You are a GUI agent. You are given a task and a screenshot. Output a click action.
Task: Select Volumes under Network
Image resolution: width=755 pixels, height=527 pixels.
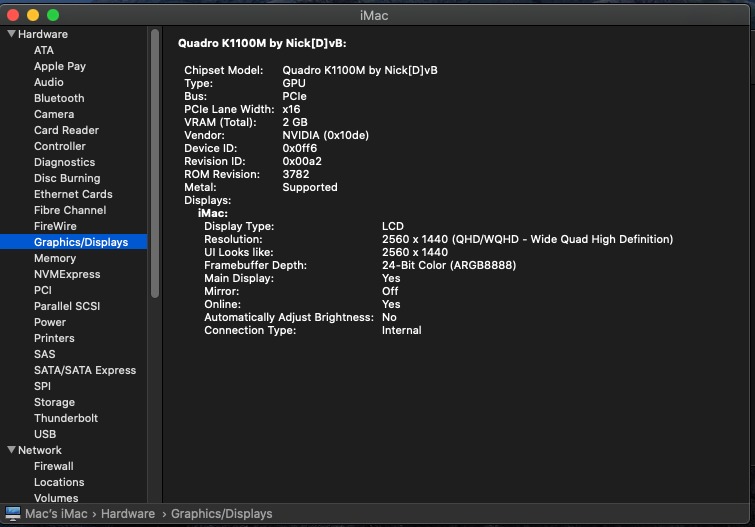(56, 498)
